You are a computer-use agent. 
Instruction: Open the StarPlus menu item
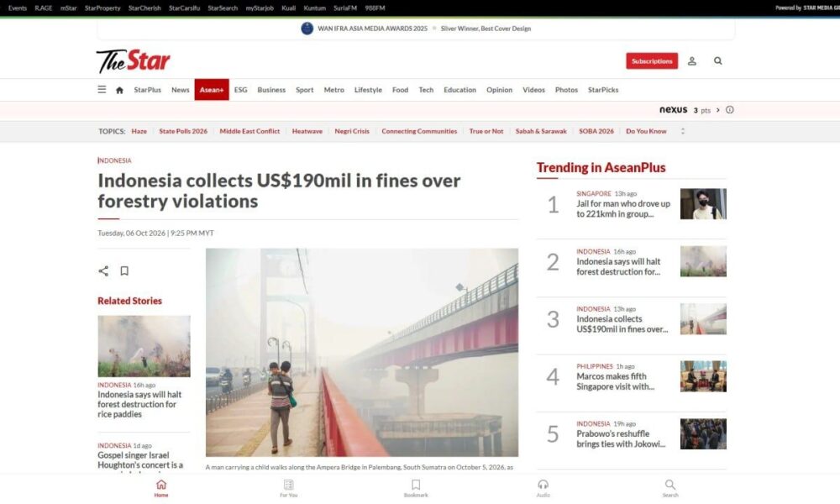point(147,90)
